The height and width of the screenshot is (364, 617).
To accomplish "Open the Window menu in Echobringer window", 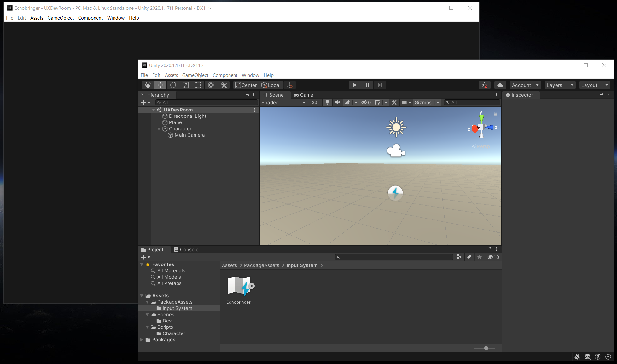I will pos(116,18).
